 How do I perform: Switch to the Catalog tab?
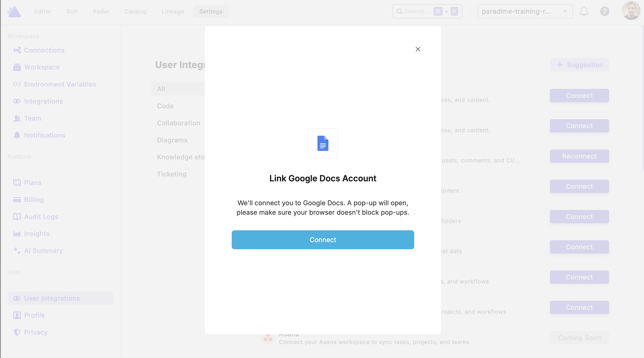click(x=135, y=12)
